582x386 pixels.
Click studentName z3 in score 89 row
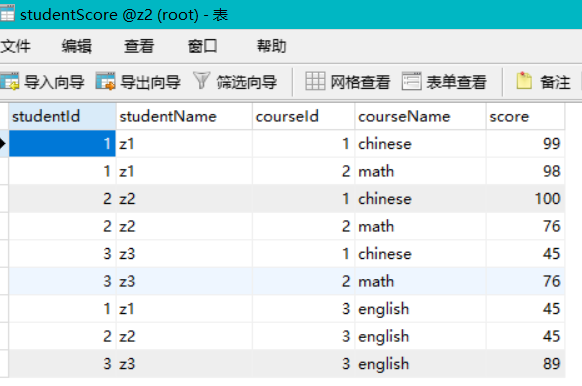point(184,364)
